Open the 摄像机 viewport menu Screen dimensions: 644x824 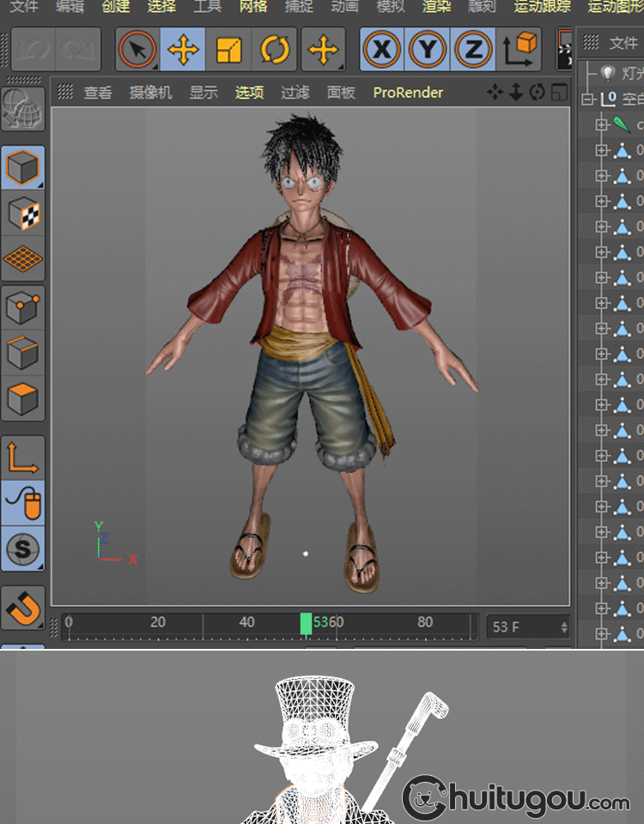[x=150, y=93]
